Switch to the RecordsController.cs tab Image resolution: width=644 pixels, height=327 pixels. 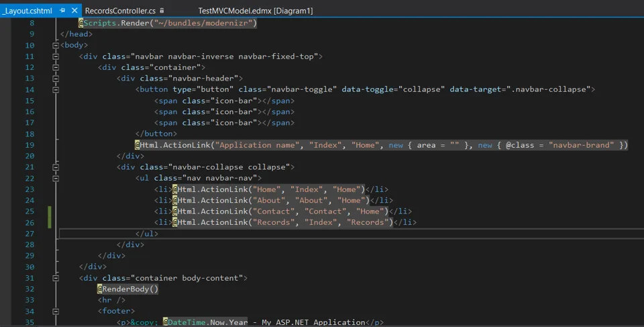click(120, 11)
